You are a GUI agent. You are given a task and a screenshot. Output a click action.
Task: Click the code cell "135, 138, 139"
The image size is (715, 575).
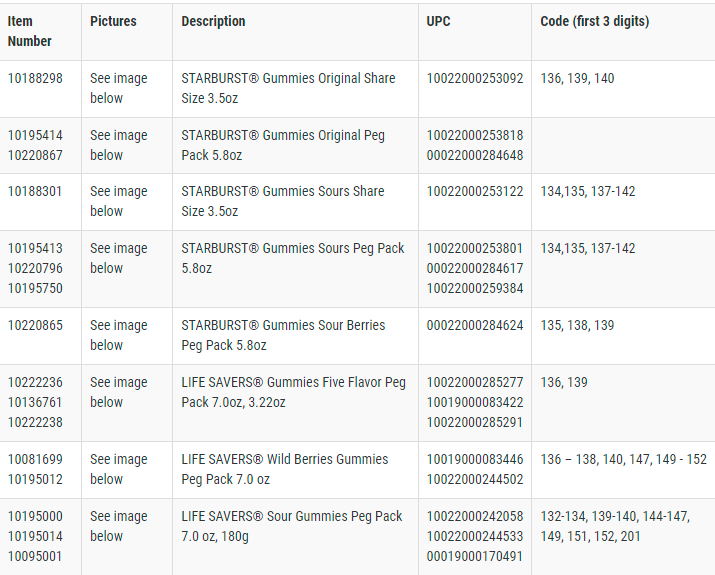tap(577, 325)
